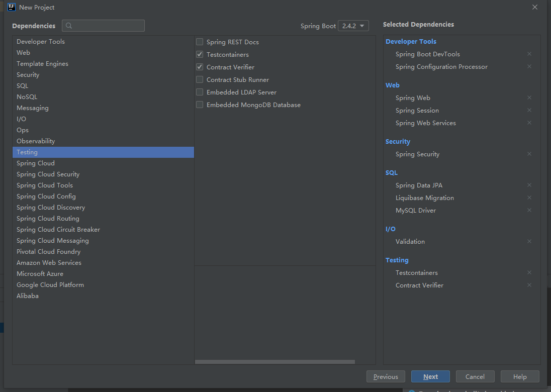Remove Spring Configuration Processor dependency

pyautogui.click(x=529, y=66)
